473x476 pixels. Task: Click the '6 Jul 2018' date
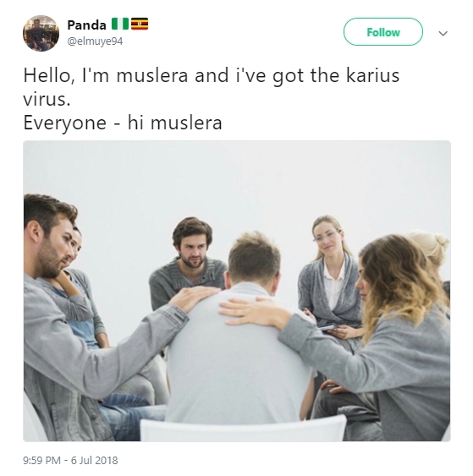click(x=95, y=460)
